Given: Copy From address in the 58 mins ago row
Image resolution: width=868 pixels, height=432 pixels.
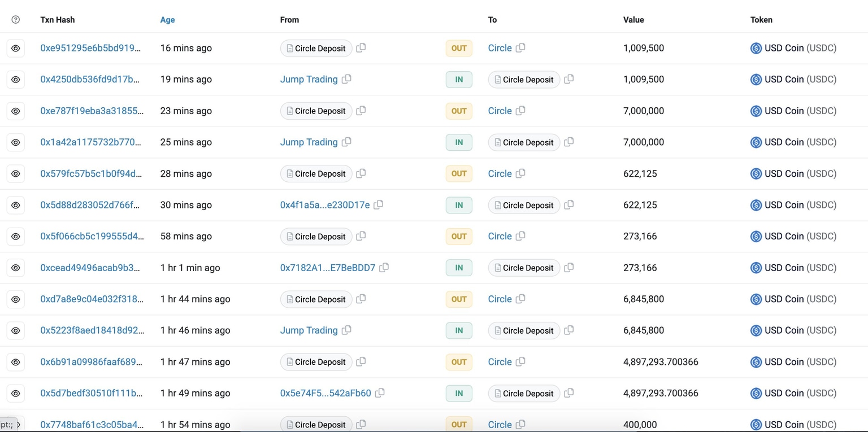Looking at the screenshot, I should pyautogui.click(x=361, y=236).
